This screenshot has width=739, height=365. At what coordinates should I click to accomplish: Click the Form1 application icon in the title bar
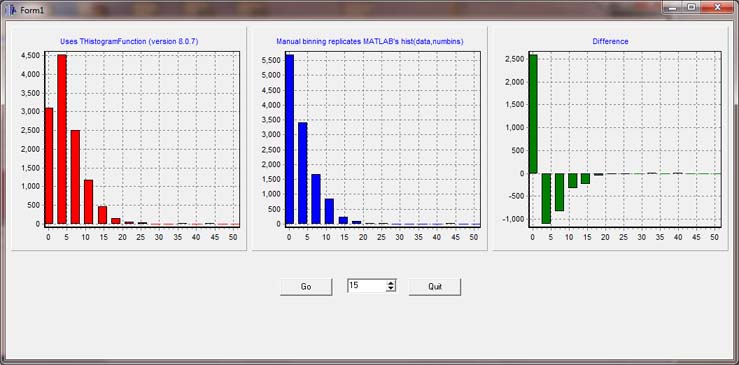click(13, 9)
